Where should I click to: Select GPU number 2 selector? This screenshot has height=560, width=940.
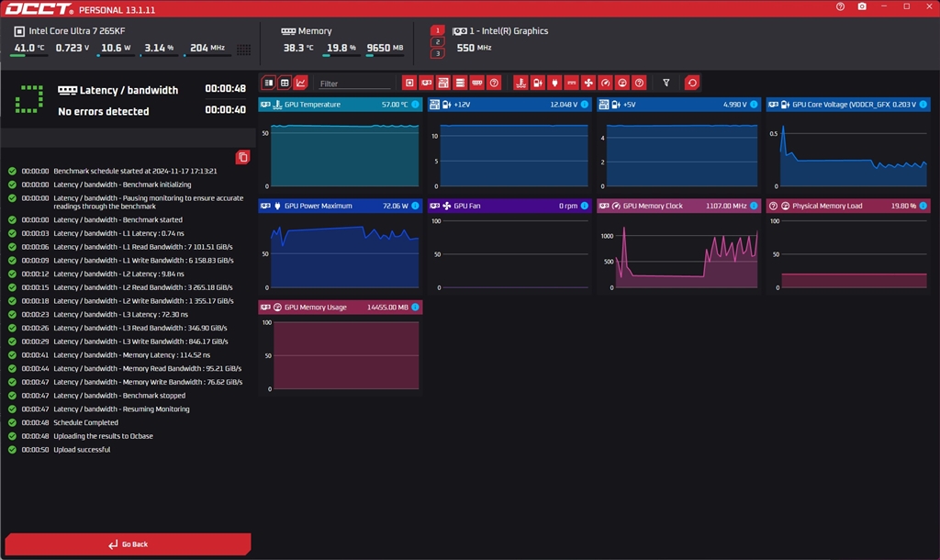pyautogui.click(x=438, y=41)
